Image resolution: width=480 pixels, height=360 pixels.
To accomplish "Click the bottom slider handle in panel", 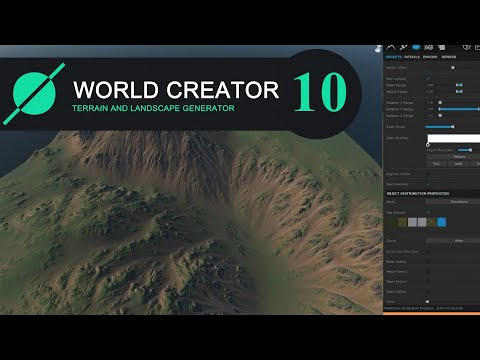I will [428, 302].
